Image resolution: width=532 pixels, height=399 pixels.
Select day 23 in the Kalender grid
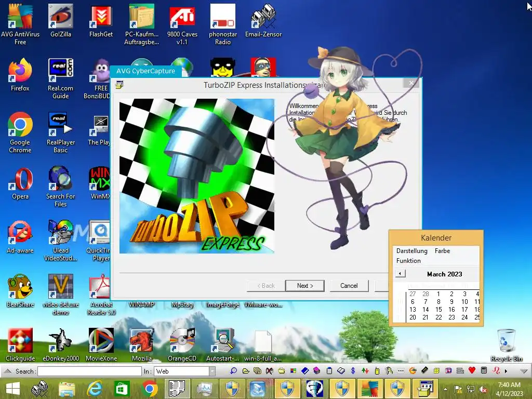click(x=451, y=317)
